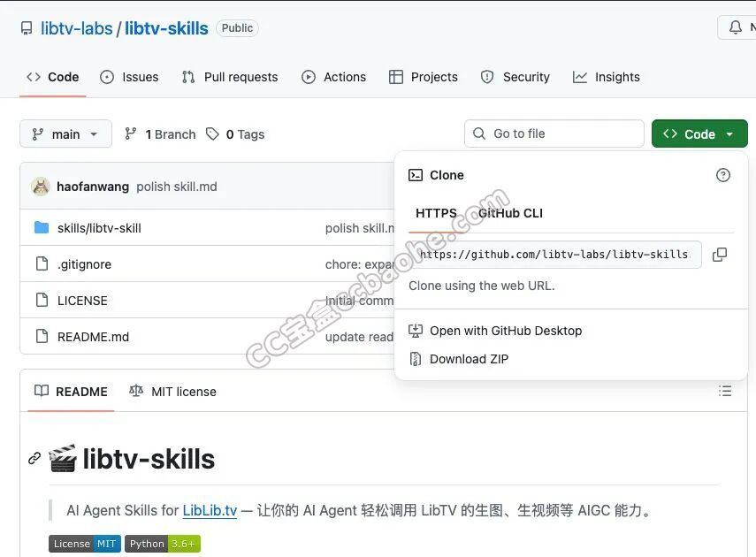Focus the Go to file search field
The width and height of the screenshot is (756, 557).
pyautogui.click(x=554, y=134)
